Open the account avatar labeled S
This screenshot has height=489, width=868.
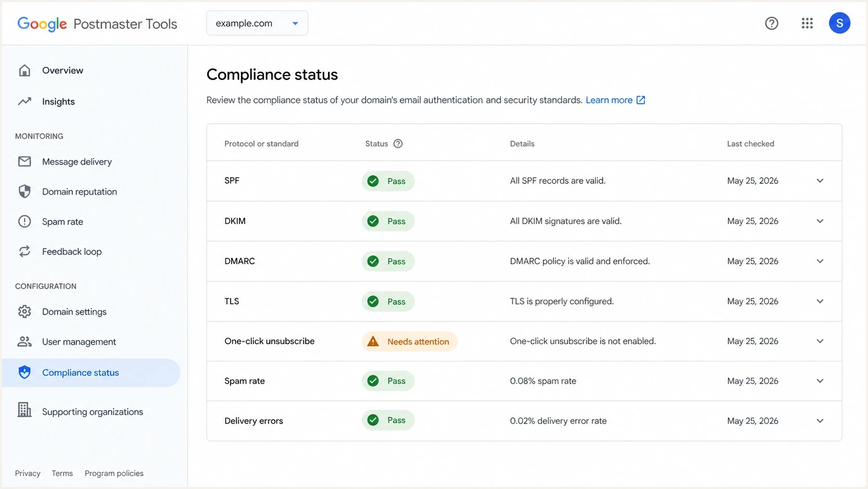pos(839,23)
